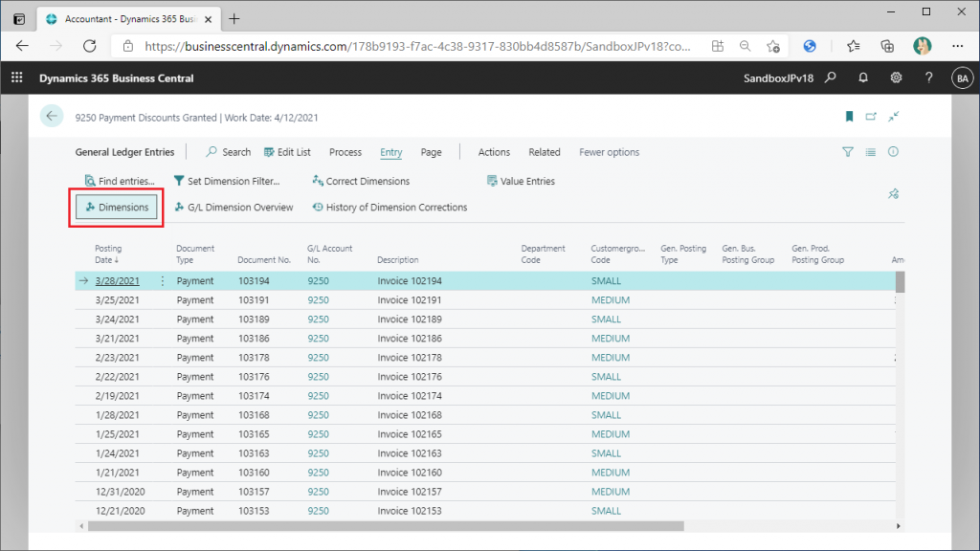Click the Value Entries action
This screenshot has height=551, width=980.
[521, 181]
